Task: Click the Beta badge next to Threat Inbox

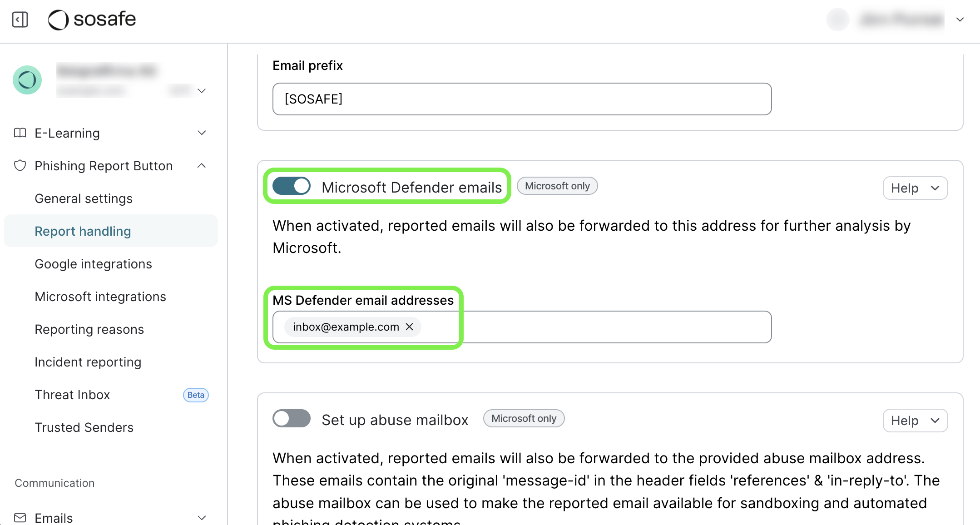Action: coord(196,395)
